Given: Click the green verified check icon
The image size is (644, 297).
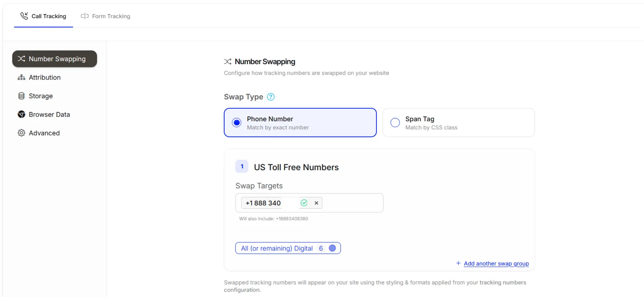Looking at the screenshot, I should [304, 203].
